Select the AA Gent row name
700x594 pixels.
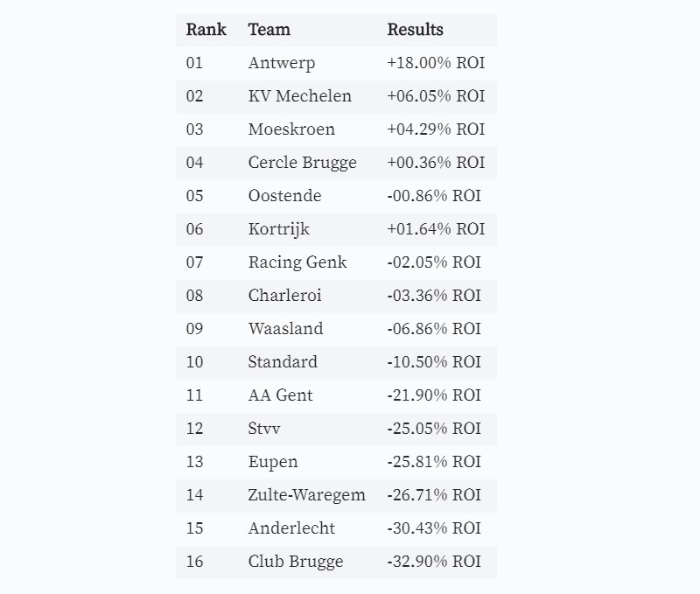280,395
